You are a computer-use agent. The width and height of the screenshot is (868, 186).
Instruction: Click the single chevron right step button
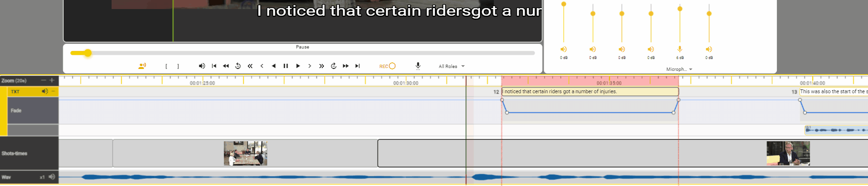(310, 66)
